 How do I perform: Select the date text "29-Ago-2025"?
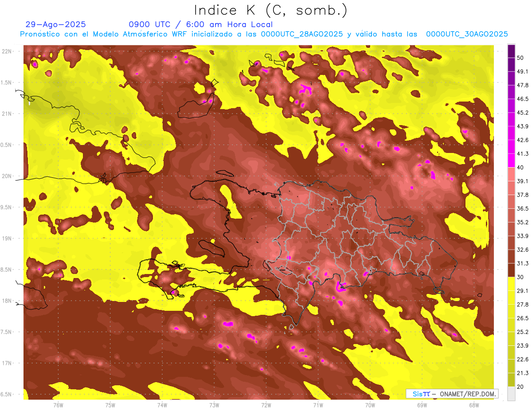coord(56,24)
